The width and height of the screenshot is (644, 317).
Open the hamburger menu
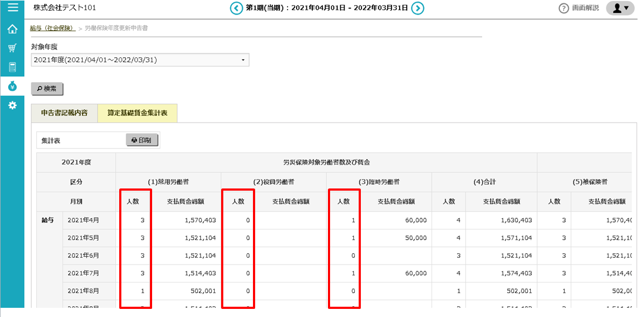[x=12, y=8]
